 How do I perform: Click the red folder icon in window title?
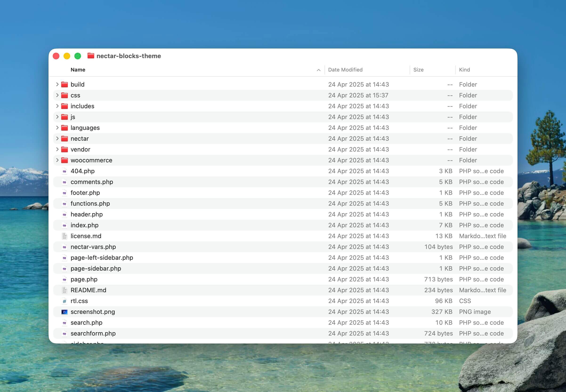coord(91,56)
